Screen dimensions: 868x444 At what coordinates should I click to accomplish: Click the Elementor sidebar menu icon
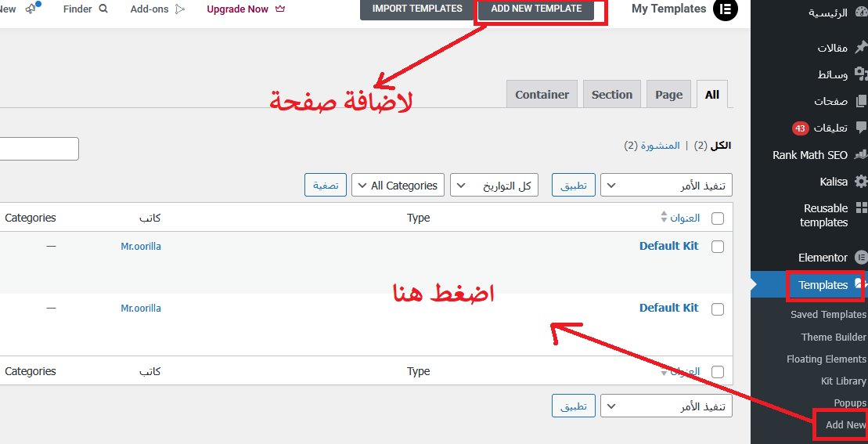tap(861, 258)
